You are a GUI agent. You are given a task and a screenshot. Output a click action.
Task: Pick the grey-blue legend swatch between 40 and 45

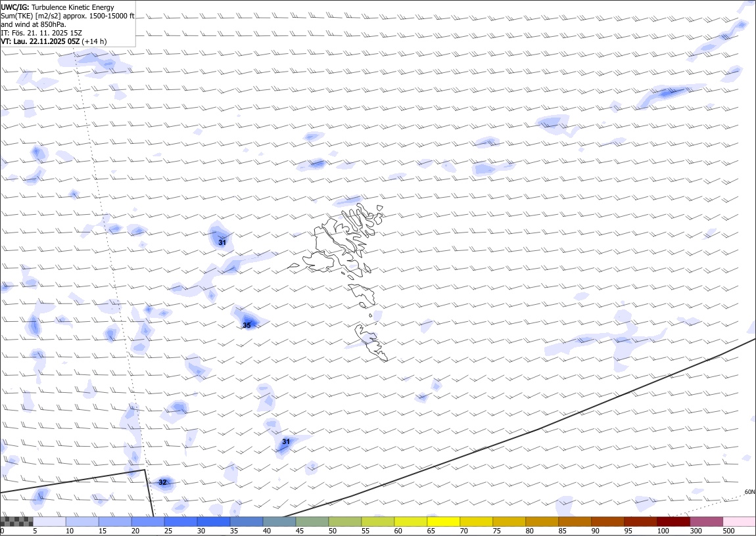coord(279,522)
